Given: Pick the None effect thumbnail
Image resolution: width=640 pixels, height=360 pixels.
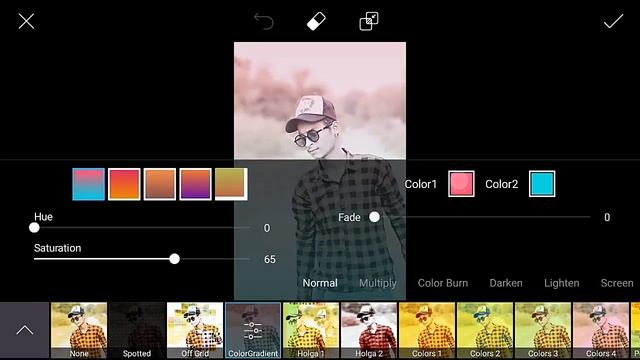Looking at the screenshot, I should 79,330.
